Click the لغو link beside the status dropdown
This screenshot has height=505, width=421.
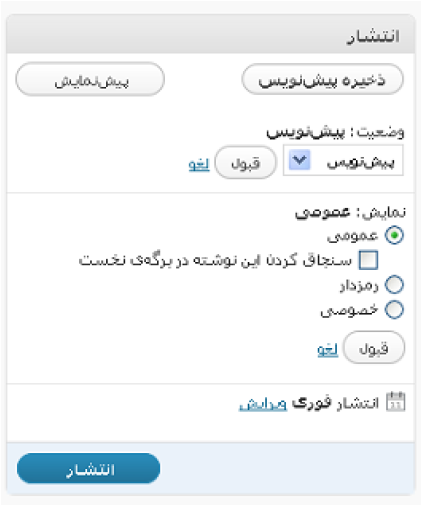[199, 164]
